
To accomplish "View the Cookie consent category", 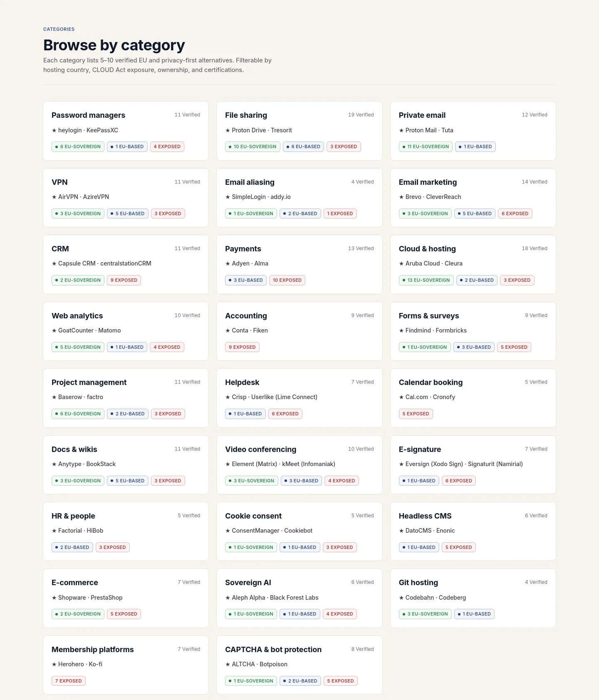I will [299, 531].
